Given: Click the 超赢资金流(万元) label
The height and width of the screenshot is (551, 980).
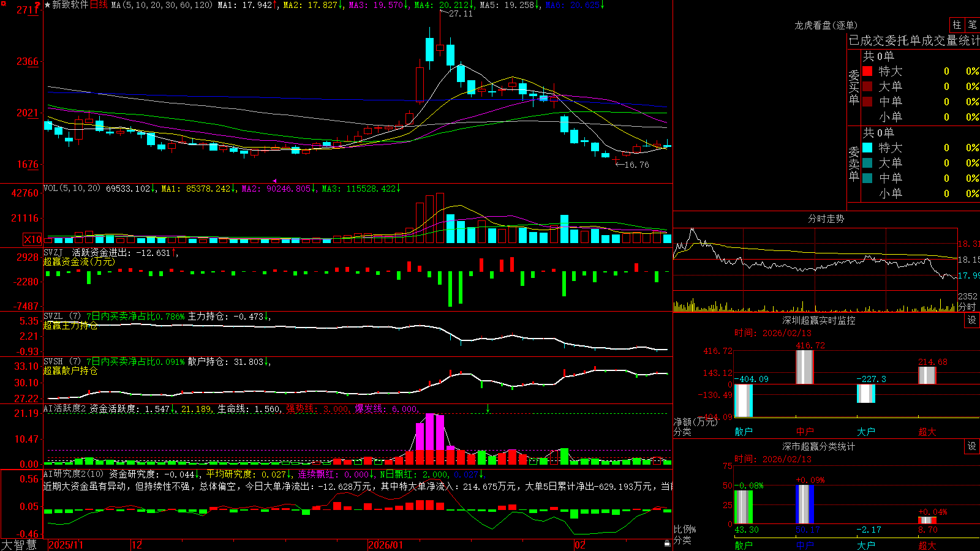Looking at the screenshot, I should click(x=79, y=261).
